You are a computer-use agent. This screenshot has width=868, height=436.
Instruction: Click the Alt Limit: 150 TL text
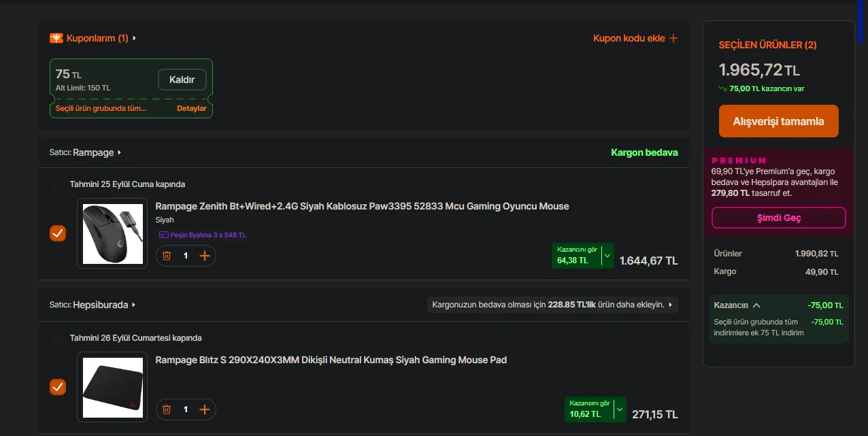pyautogui.click(x=83, y=88)
